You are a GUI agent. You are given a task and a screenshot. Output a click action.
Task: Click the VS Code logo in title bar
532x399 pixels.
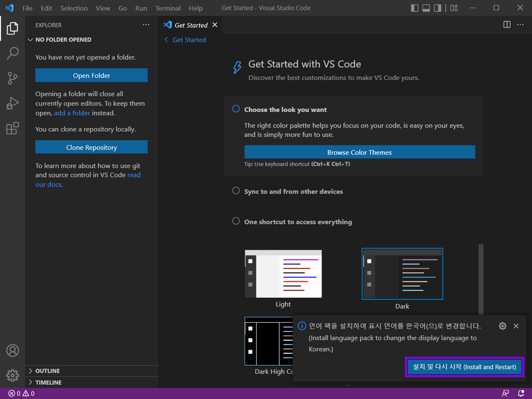coord(9,8)
